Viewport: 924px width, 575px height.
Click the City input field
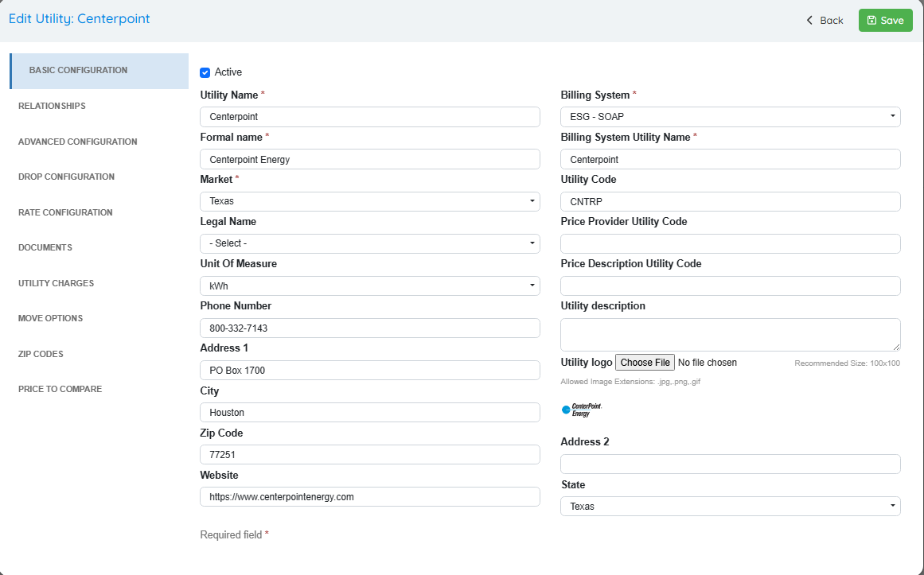370,413
